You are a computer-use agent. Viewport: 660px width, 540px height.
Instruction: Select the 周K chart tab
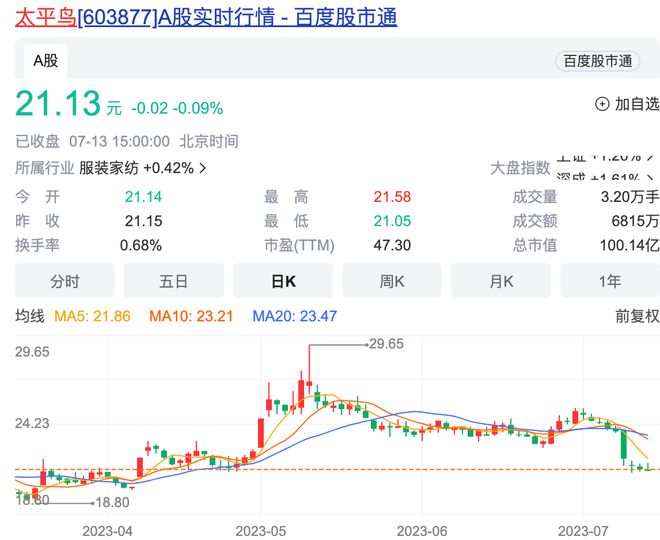tap(392, 281)
